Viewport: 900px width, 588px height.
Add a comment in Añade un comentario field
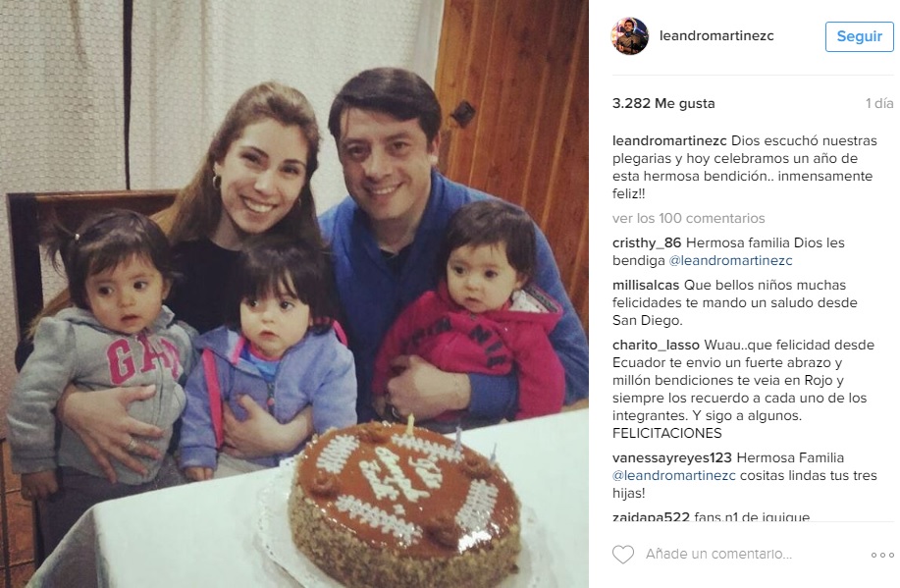718,554
